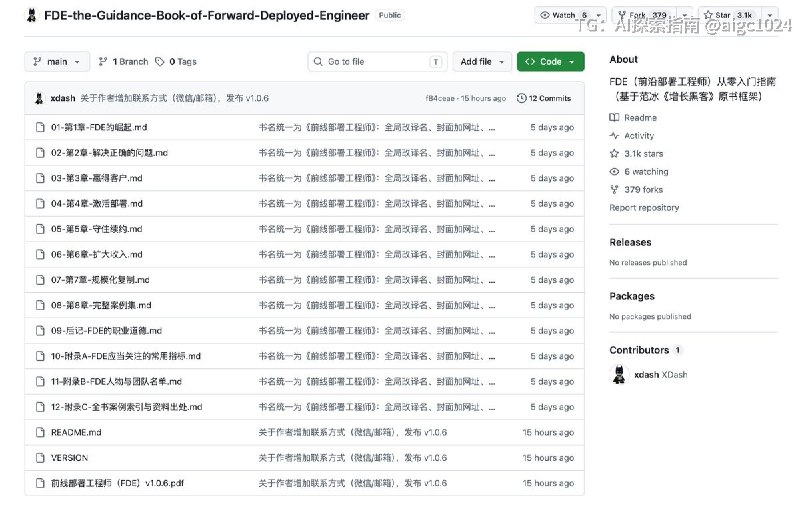This screenshot has height=505, width=800.
Task: Open file 01-第1章-FDE的崛起.md
Action: point(99,127)
